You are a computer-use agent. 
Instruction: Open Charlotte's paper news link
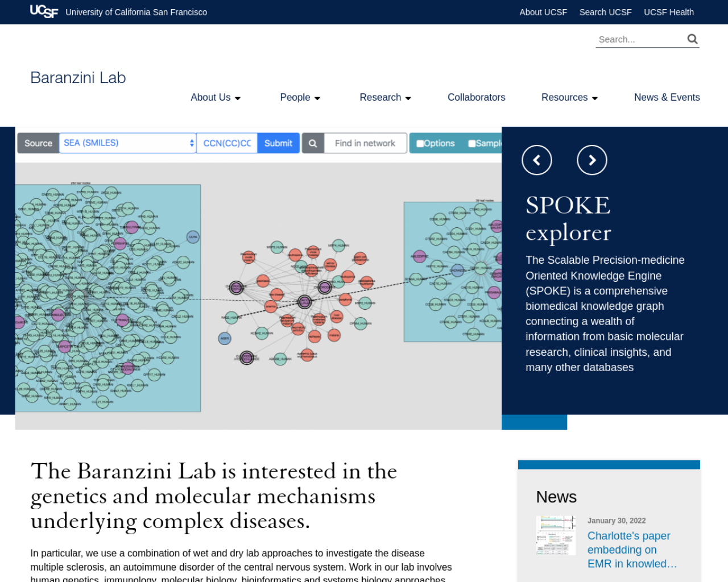tap(632, 550)
